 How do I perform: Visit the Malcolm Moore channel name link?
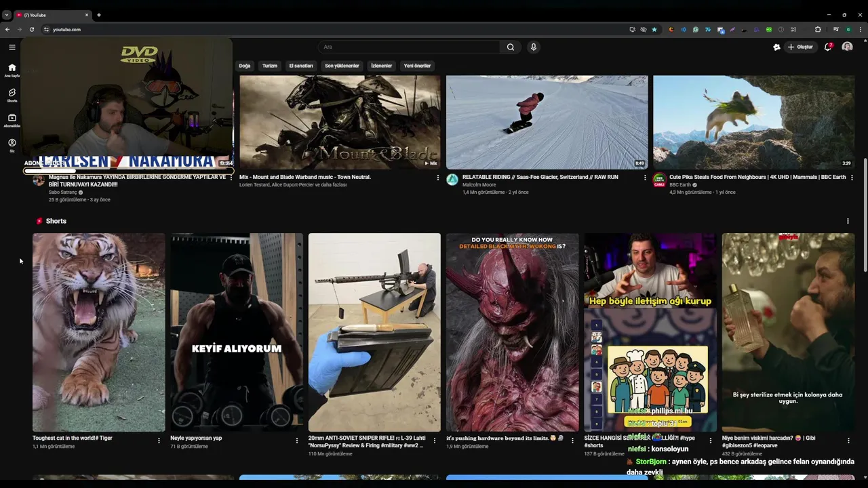(479, 184)
